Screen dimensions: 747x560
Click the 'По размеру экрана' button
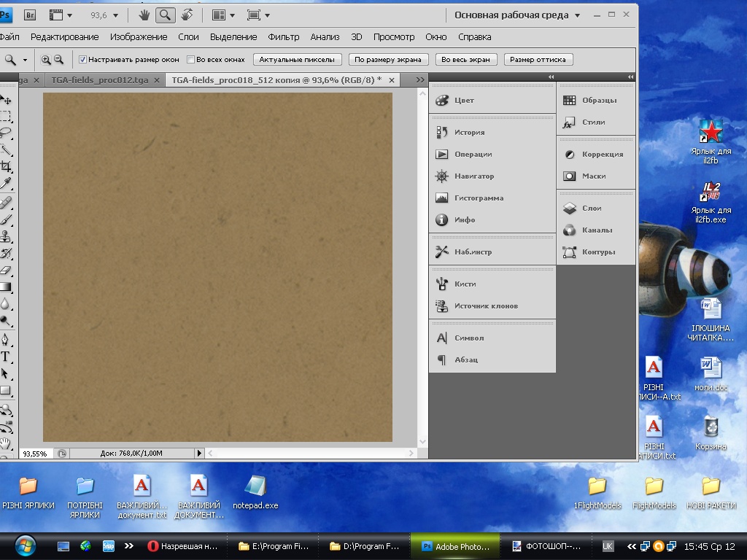pyautogui.click(x=387, y=60)
